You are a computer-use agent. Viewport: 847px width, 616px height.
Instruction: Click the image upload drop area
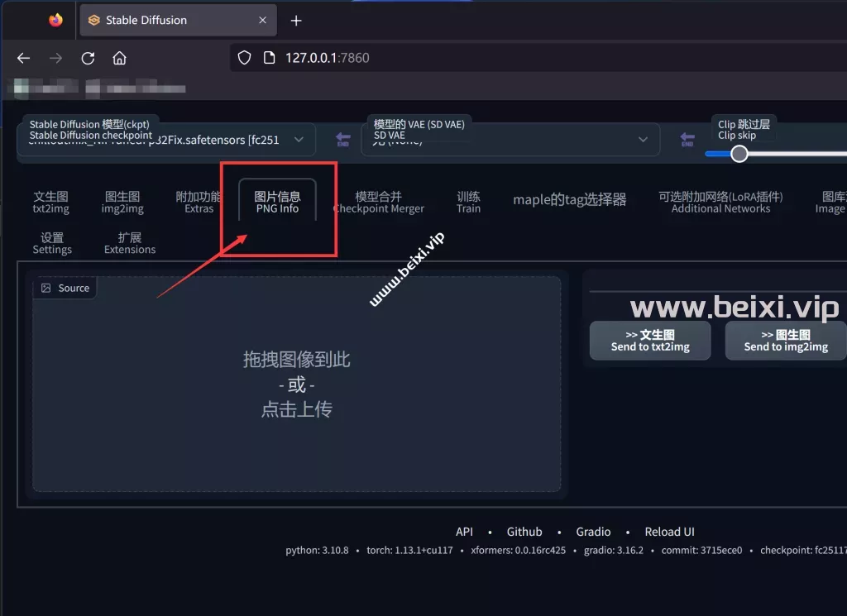[297, 384]
